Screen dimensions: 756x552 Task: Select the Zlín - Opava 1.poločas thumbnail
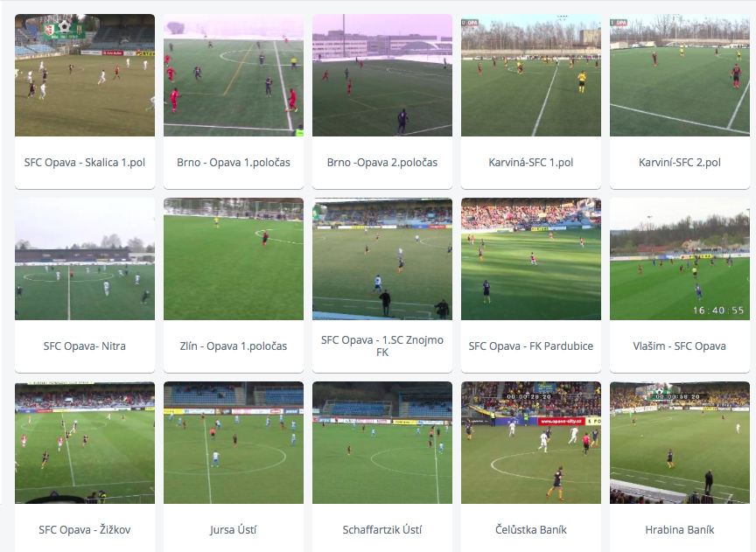(234, 259)
